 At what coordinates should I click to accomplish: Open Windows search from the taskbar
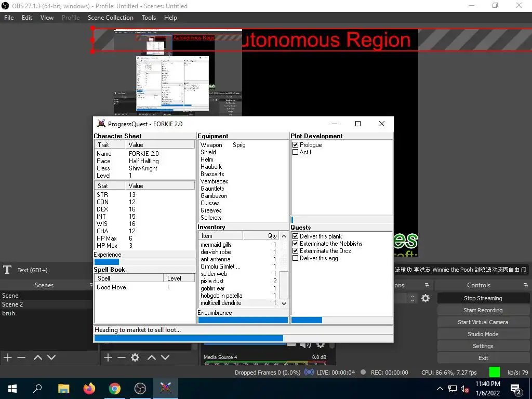(x=37, y=389)
